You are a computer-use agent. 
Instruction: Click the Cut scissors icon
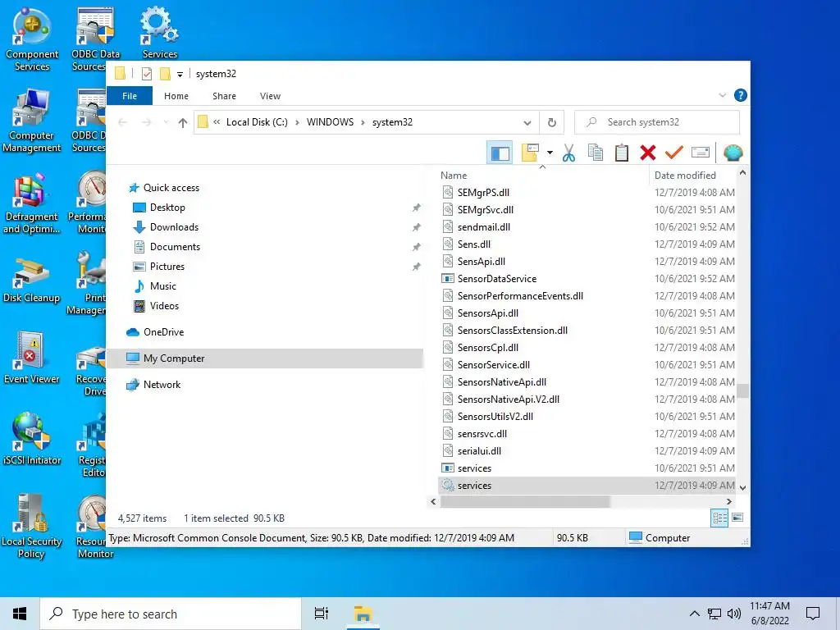click(568, 153)
